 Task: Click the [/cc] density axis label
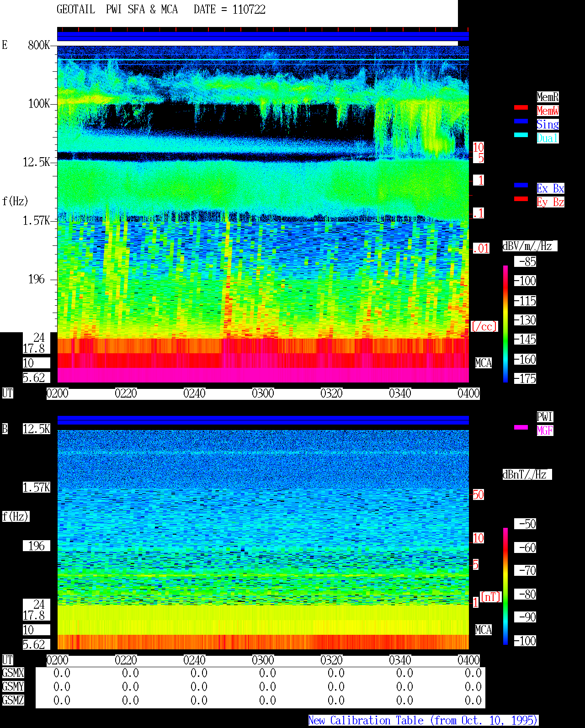tap(484, 326)
